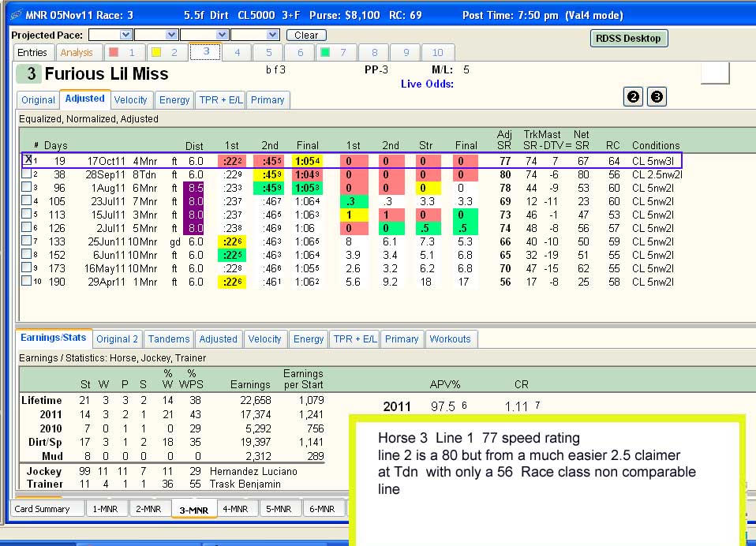Check the line 2 checkbox (28Sep11 Tdn)
Image resolution: width=756 pixels, height=546 pixels.
(x=27, y=174)
